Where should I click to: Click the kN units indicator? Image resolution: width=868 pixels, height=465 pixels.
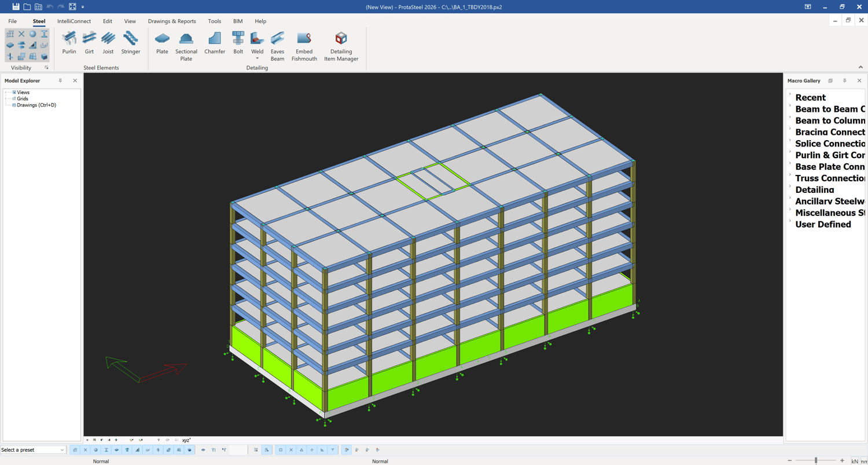855,461
